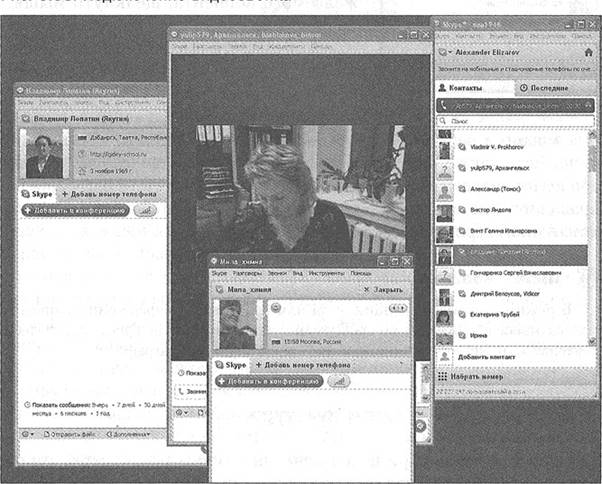This screenshot has width=602, height=484.
Task: Click Добавь номер телефона in Мила_химия window
Action: tap(303, 365)
